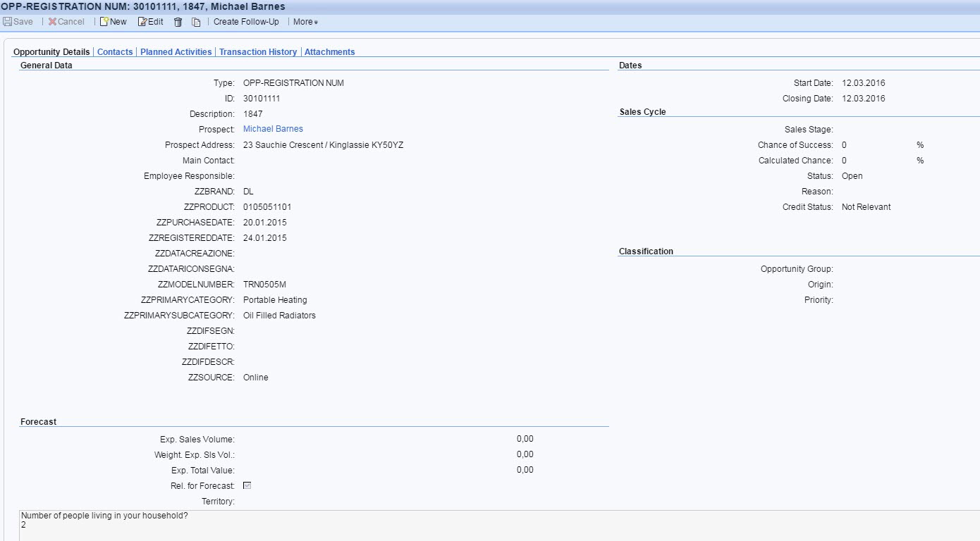Viewport: 980px width, 541px height.
Task: Click the ZZPRODUCT value 0105051101
Action: click(267, 207)
